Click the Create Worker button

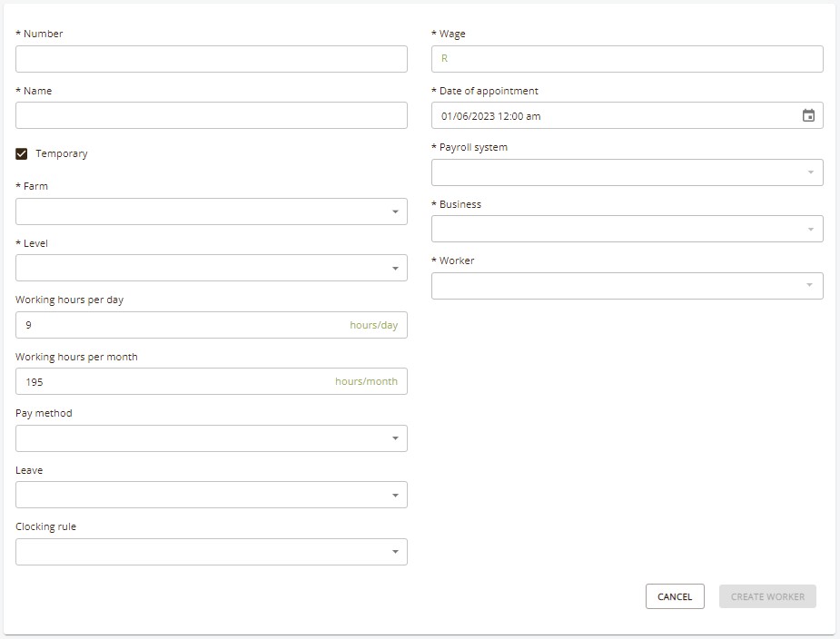coord(767,596)
